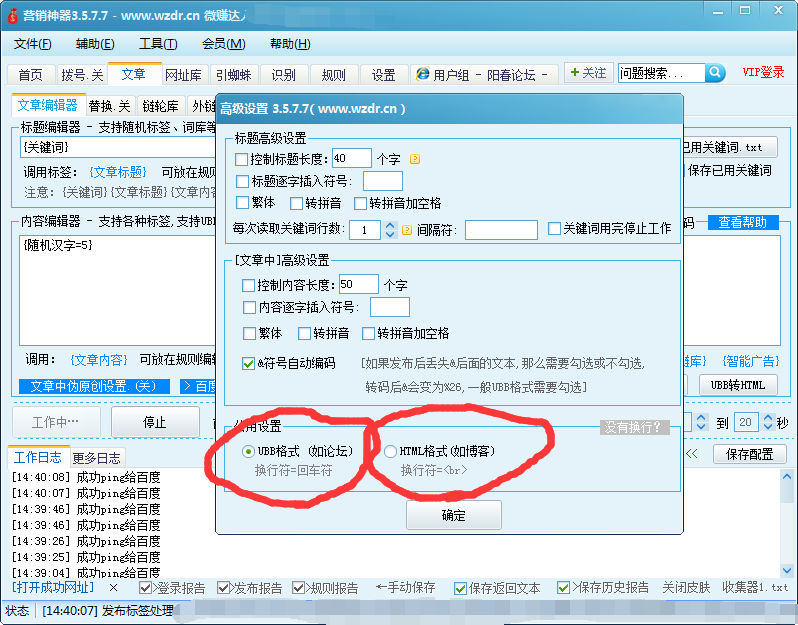Screen dimensions: 798x625
Task: Increase the seconds stepper value of 20
Action: pos(768,417)
